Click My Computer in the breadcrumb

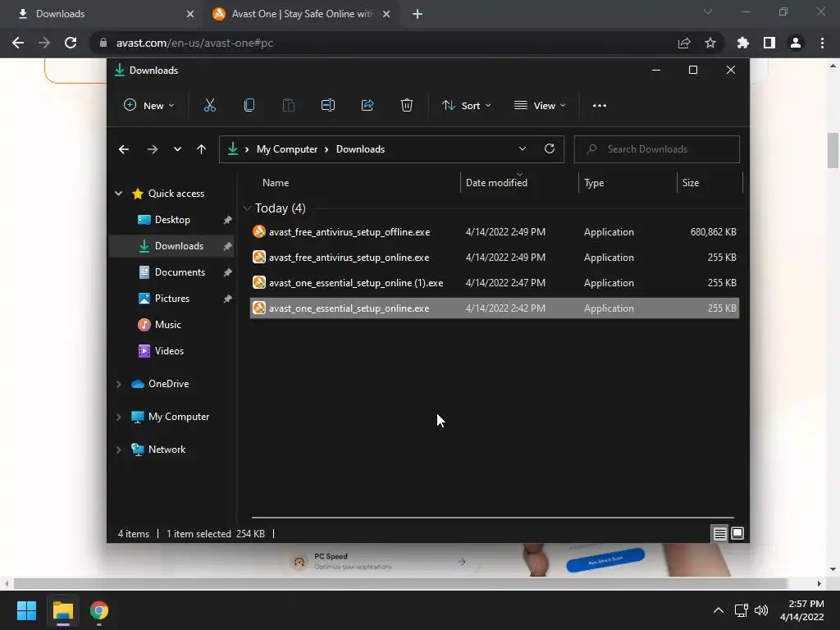pos(286,149)
